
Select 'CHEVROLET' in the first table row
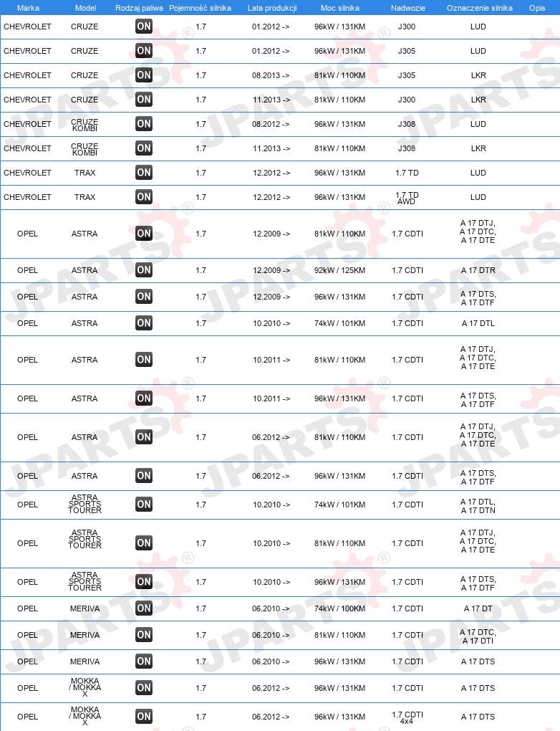pos(27,27)
